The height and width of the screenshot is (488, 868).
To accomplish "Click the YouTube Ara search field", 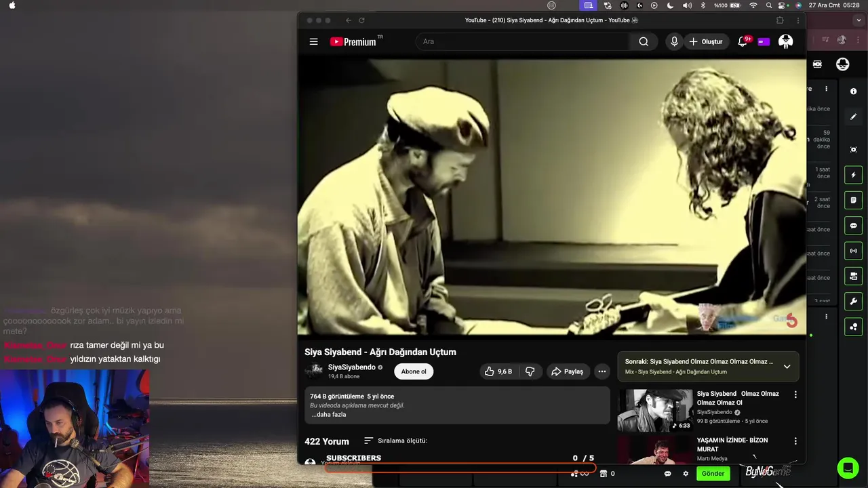I will 522,41.
